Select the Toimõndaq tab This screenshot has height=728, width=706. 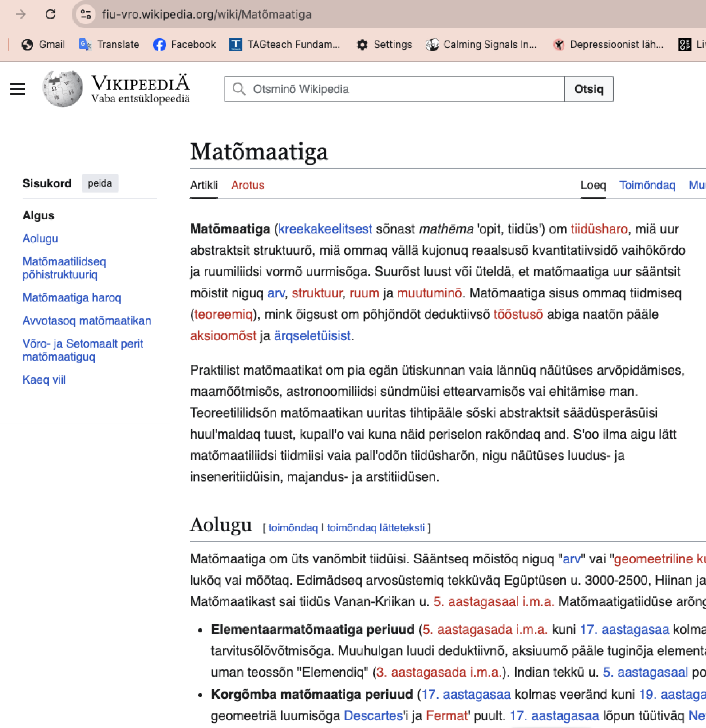point(647,185)
